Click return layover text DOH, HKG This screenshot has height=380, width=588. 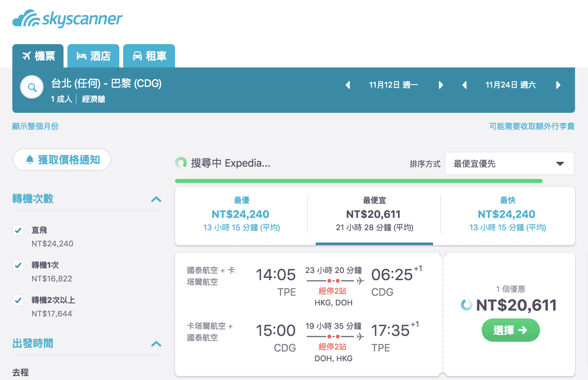[x=334, y=358]
